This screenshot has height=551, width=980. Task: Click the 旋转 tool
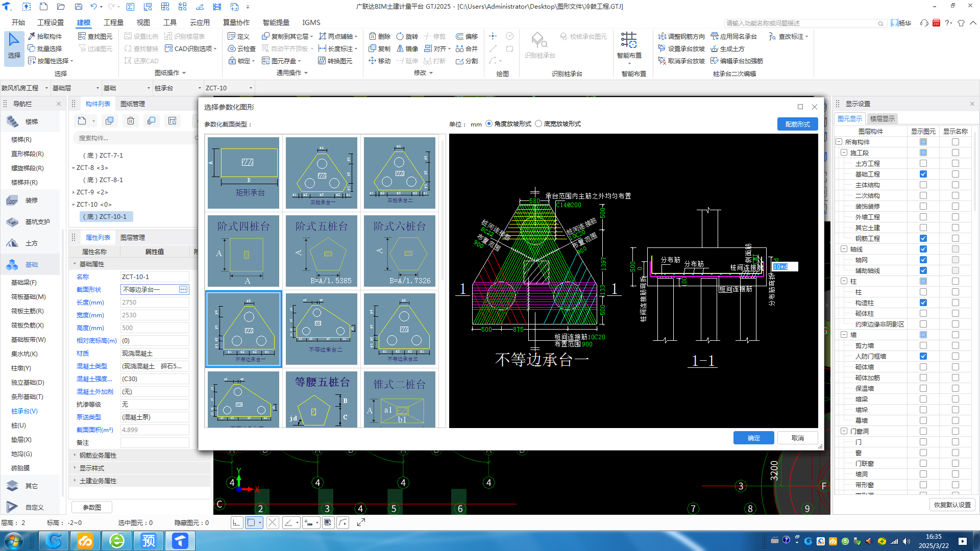tap(407, 36)
